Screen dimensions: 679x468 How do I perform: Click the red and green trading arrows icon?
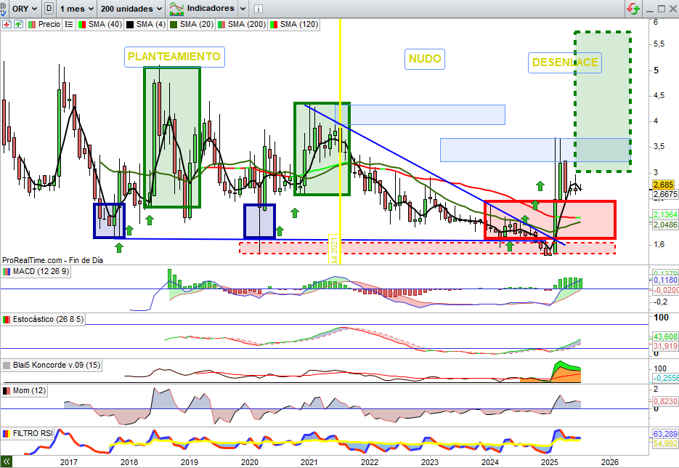[x=633, y=8]
